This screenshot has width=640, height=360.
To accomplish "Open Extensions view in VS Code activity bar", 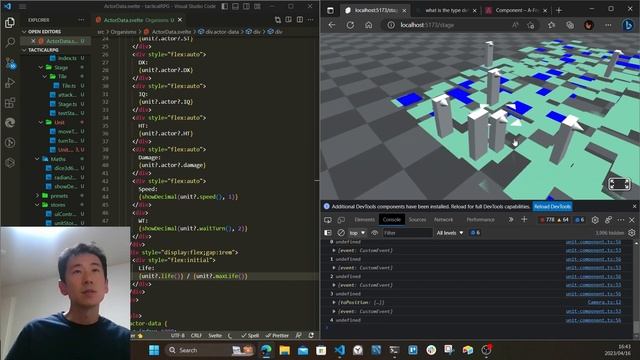I will coord(10,102).
